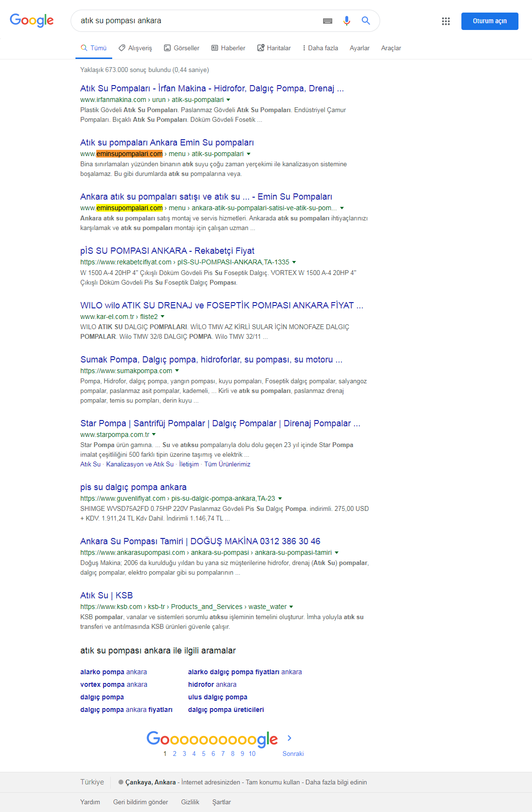This screenshot has height=812, width=532.
Task: Click the Google logo
Action: tap(31, 20)
